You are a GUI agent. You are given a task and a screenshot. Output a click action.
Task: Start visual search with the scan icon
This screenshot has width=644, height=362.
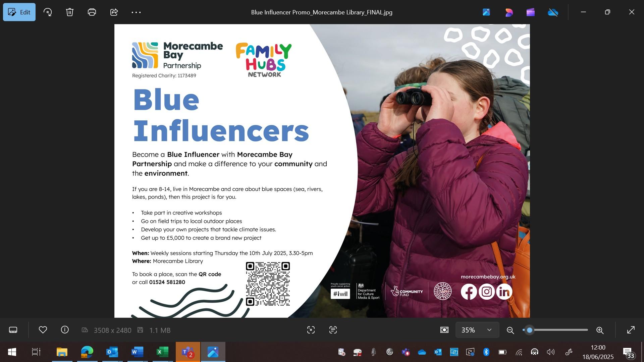[311, 330]
